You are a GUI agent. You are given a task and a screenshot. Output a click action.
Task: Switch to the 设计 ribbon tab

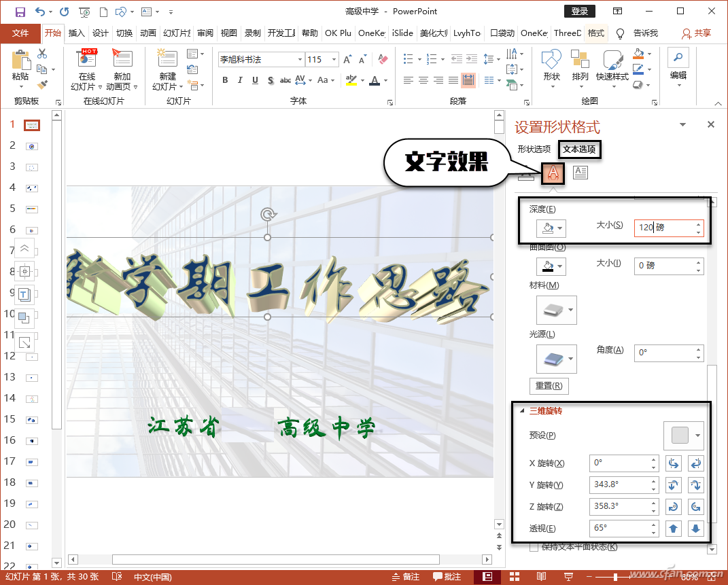click(x=99, y=33)
